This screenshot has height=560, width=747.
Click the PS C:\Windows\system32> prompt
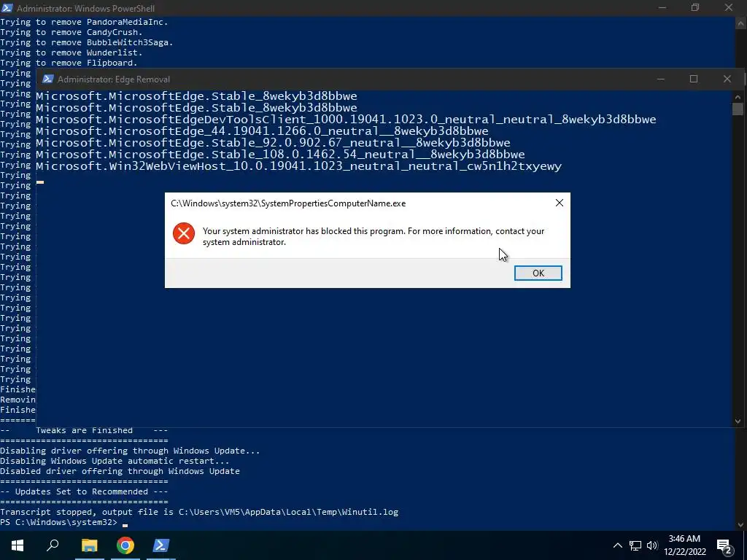point(58,522)
